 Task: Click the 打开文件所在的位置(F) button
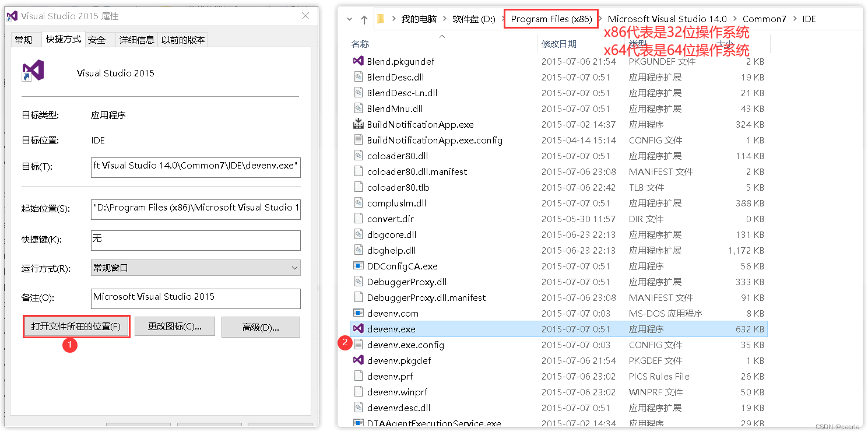click(x=76, y=327)
